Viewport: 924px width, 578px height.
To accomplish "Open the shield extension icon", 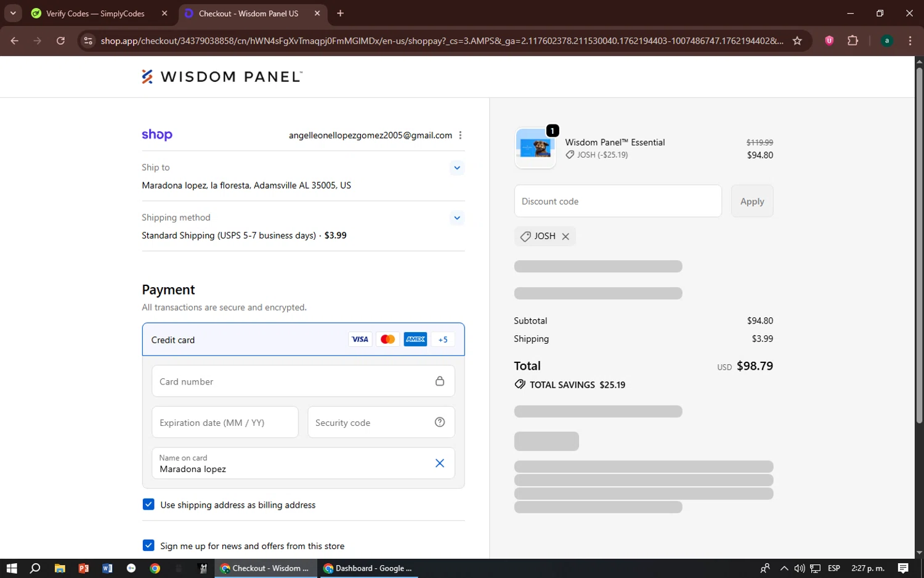I will [x=829, y=41].
